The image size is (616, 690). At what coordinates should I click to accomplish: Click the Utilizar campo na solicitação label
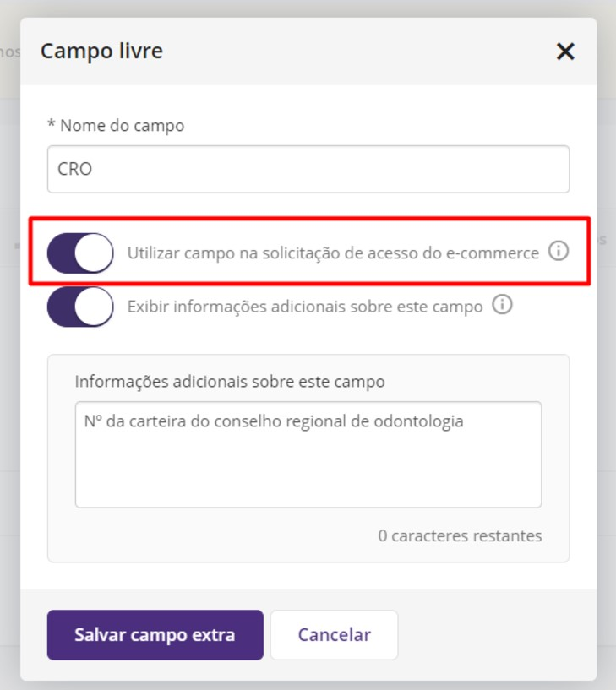pos(333,253)
